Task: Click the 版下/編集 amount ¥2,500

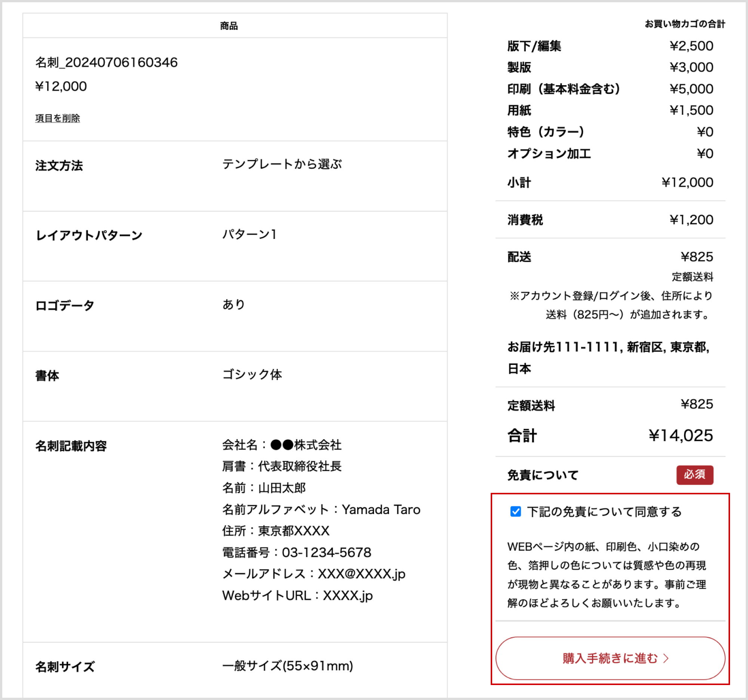Action: click(691, 46)
